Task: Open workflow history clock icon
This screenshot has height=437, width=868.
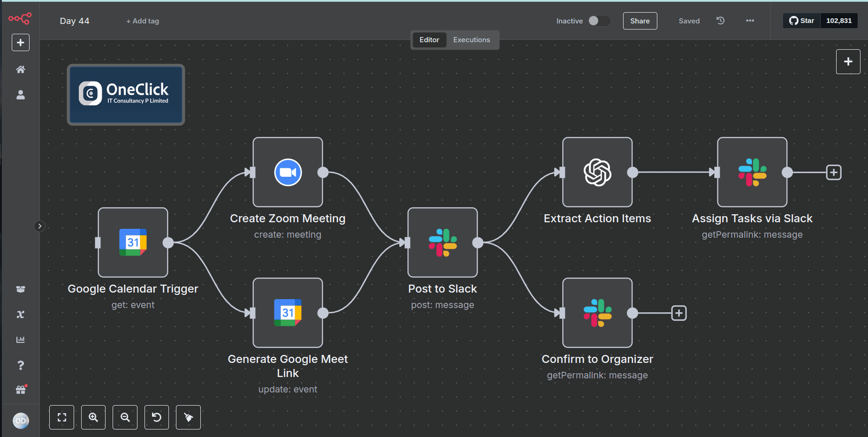Action: pos(721,21)
